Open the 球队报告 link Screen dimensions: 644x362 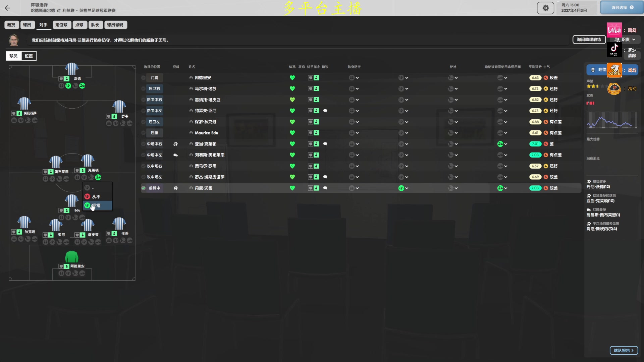pyautogui.click(x=624, y=350)
